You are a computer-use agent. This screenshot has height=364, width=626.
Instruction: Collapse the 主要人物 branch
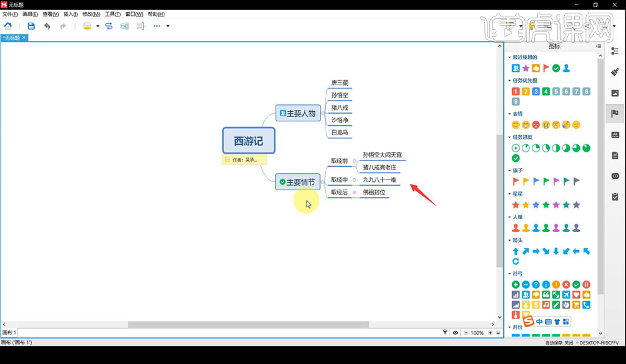(x=322, y=113)
